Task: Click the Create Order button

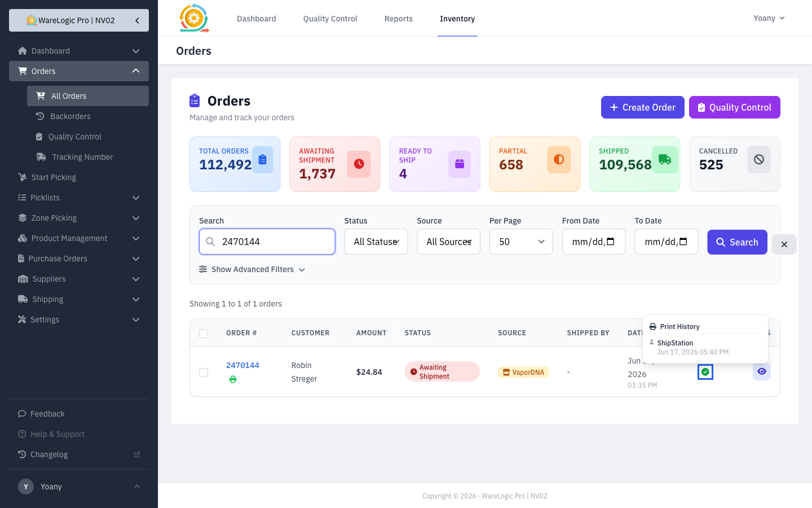Action: [643, 107]
